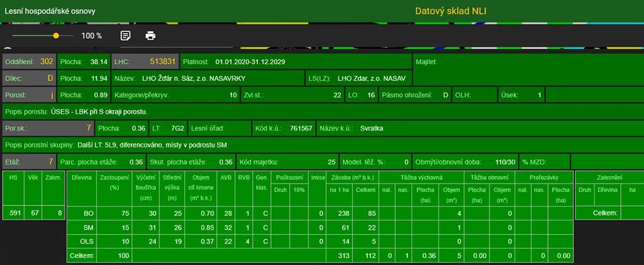Click the Kód k.ú. 761567 cell
Image resolution: width=644 pixels, height=265 pixels.
click(x=284, y=128)
